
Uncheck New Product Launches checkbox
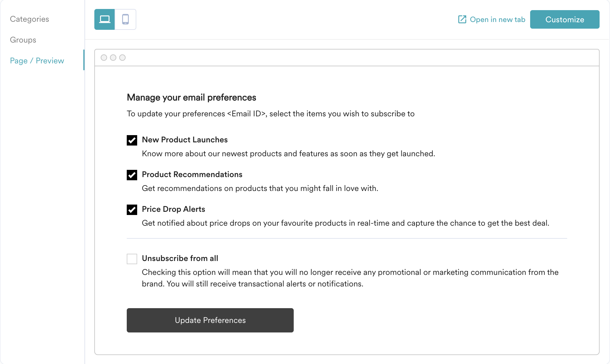pyautogui.click(x=132, y=140)
